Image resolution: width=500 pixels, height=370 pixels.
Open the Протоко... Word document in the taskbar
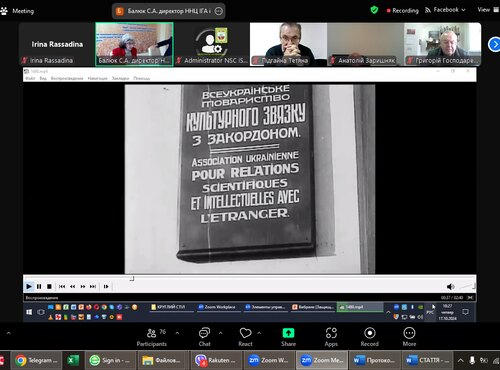coord(374,360)
